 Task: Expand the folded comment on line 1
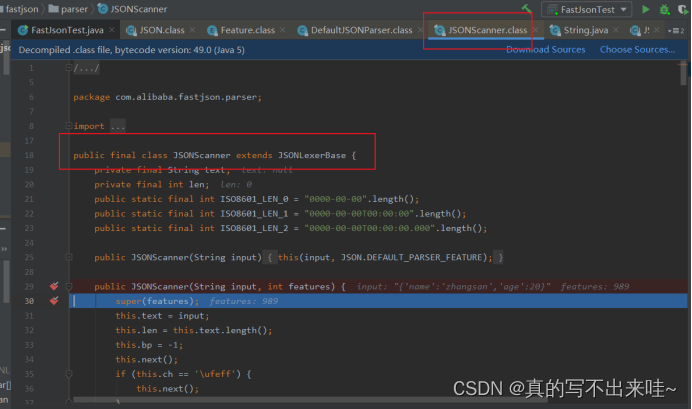click(69, 68)
